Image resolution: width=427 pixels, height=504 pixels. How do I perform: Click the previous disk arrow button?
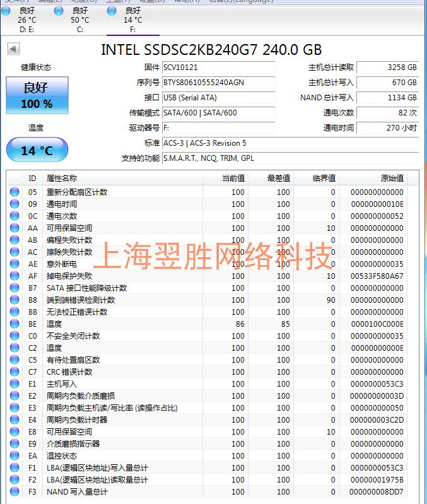coord(13,49)
